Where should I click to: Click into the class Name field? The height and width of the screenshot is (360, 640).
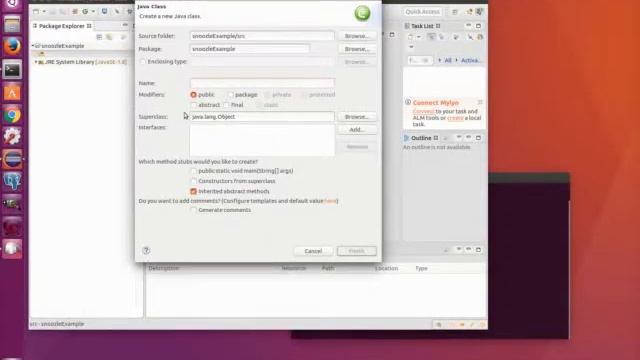coord(262,83)
